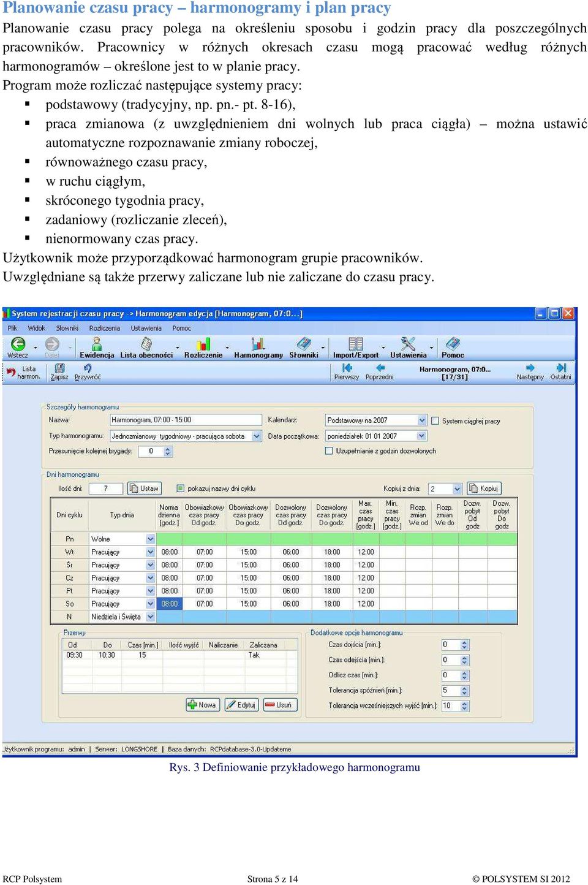Click the Typ dnia column header
The image size is (588, 885).
[122, 515]
